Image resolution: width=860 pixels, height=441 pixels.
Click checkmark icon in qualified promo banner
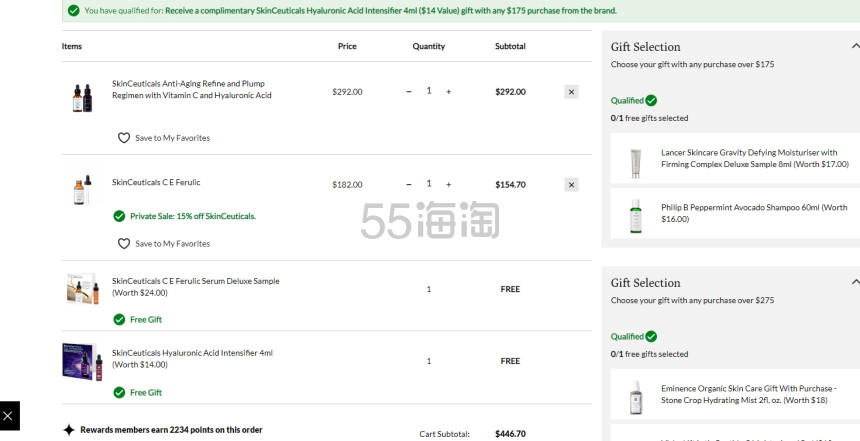pyautogui.click(x=73, y=10)
